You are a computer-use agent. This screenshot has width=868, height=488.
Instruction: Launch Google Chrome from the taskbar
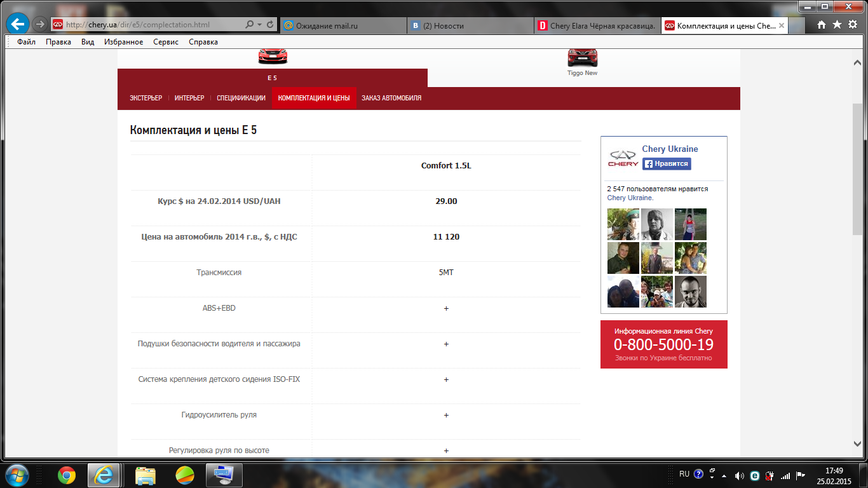point(66,475)
